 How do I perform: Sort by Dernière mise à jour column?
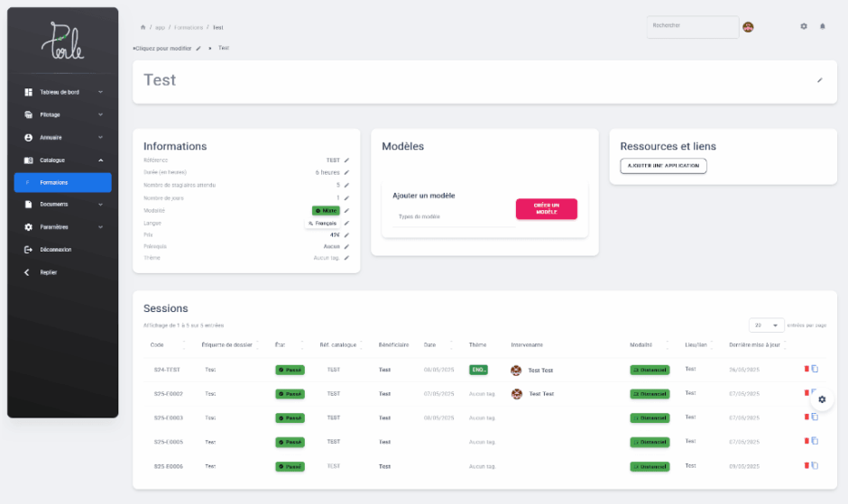click(x=757, y=345)
